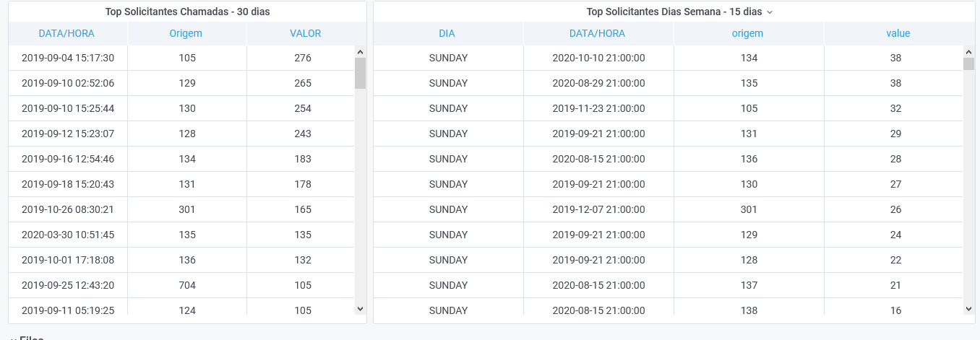Click Origem cell 704 in the Chamadas table
This screenshot has height=340, width=980.
[x=187, y=285]
